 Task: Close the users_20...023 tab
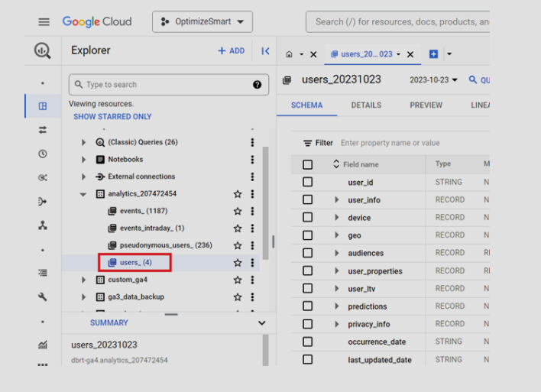point(410,54)
